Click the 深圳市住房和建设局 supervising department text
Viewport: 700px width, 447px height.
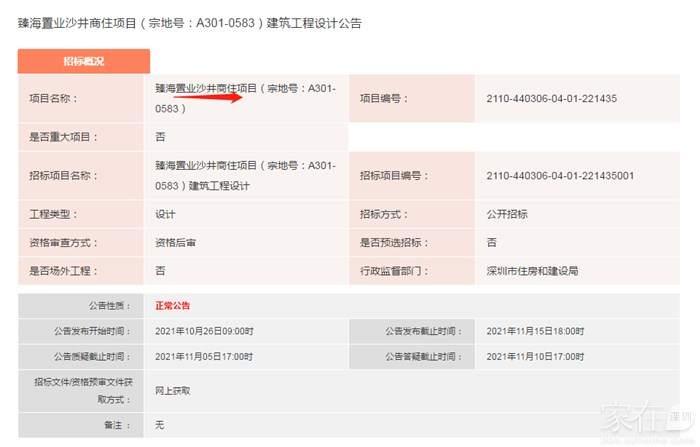click(x=532, y=270)
